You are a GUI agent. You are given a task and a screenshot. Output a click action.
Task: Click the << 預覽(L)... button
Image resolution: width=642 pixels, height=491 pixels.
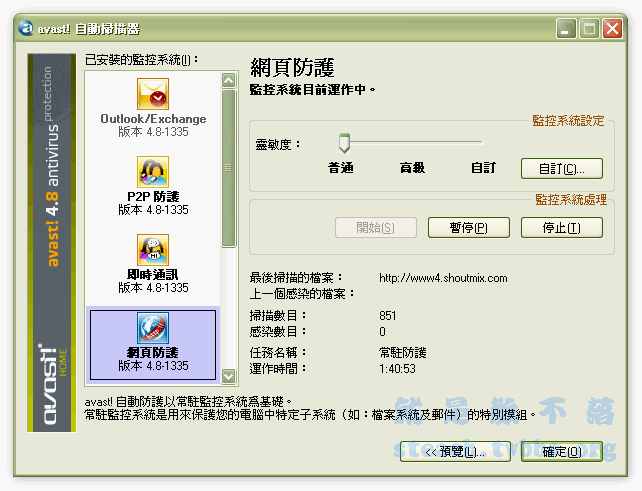coord(455,452)
